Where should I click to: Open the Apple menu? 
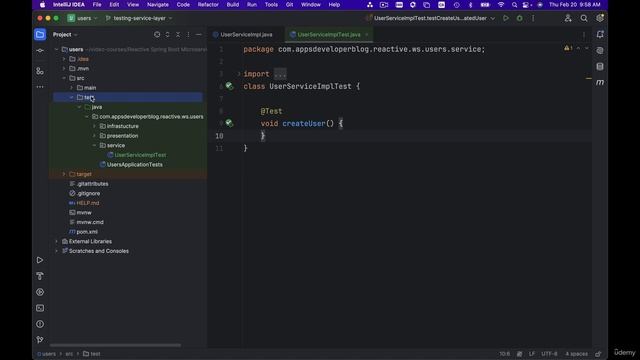click(x=42, y=4)
